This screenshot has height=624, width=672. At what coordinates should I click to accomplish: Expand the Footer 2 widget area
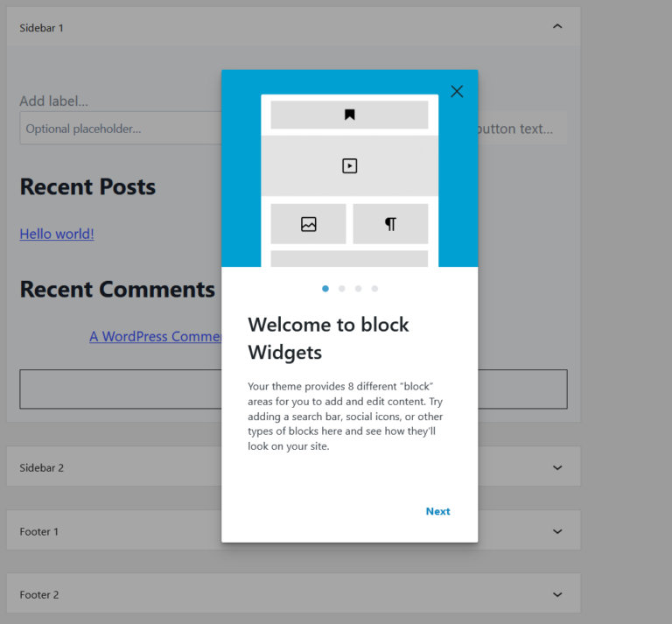[557, 594]
